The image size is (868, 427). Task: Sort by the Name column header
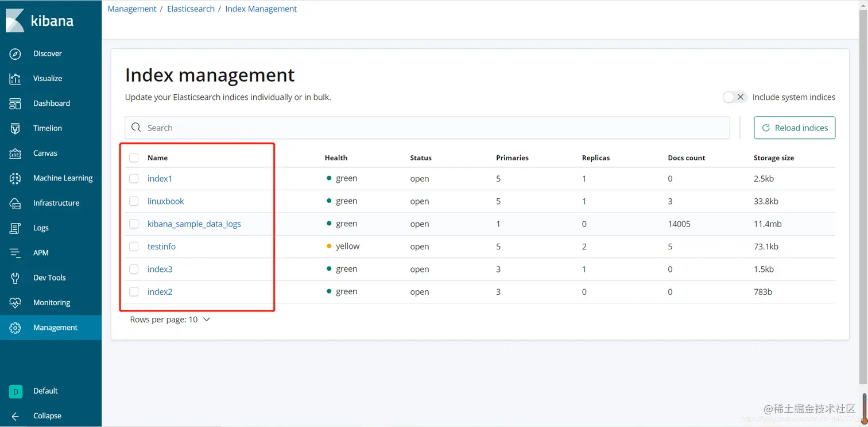click(157, 157)
